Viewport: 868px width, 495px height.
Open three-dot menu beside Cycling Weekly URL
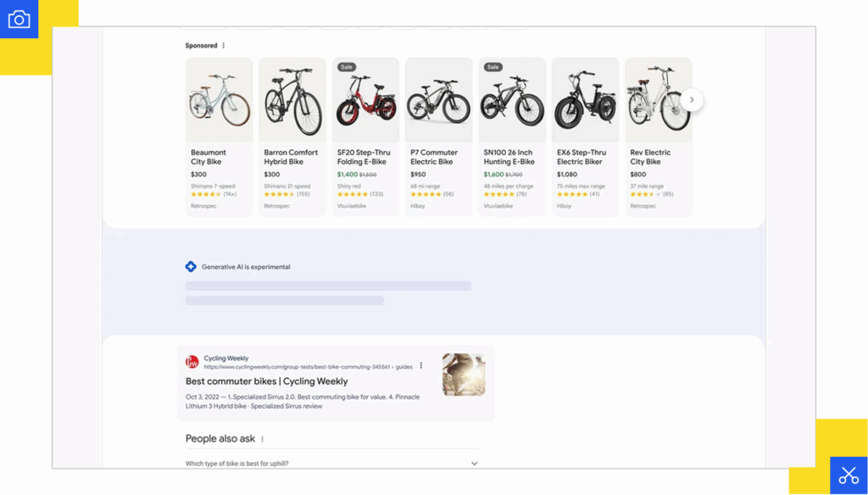point(421,366)
